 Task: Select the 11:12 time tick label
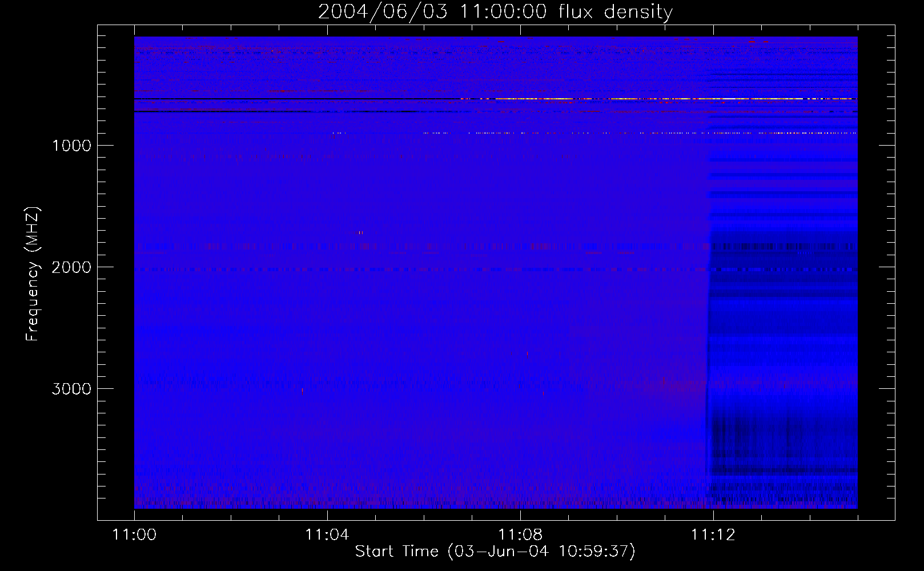pyautogui.click(x=713, y=535)
